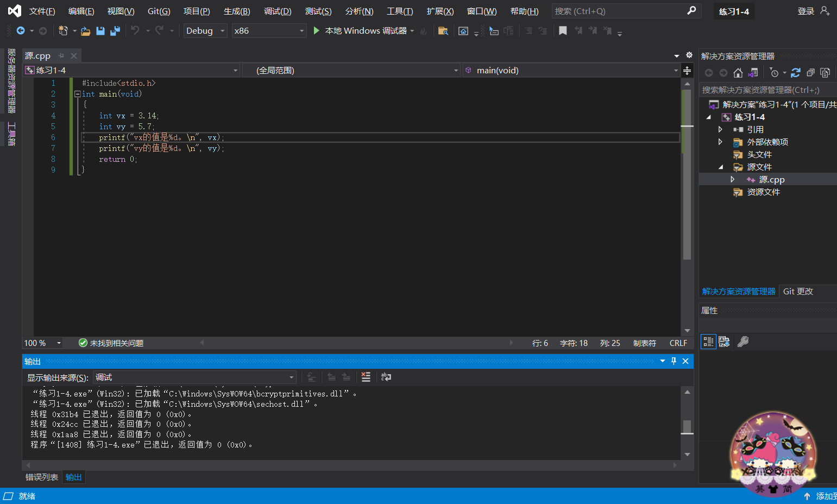
Task: Select the 头文件 folder in solution explorer
Action: coord(759,154)
